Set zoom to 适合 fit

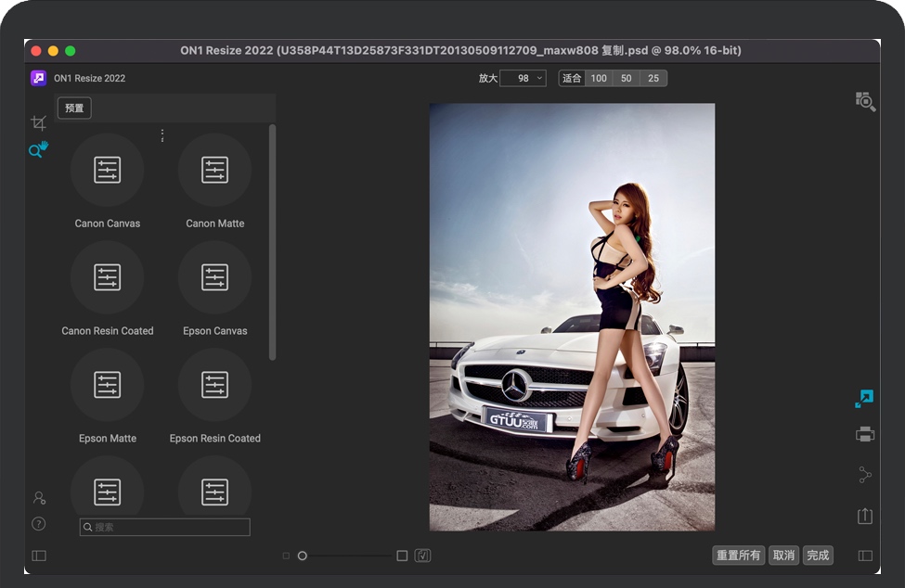tap(572, 79)
